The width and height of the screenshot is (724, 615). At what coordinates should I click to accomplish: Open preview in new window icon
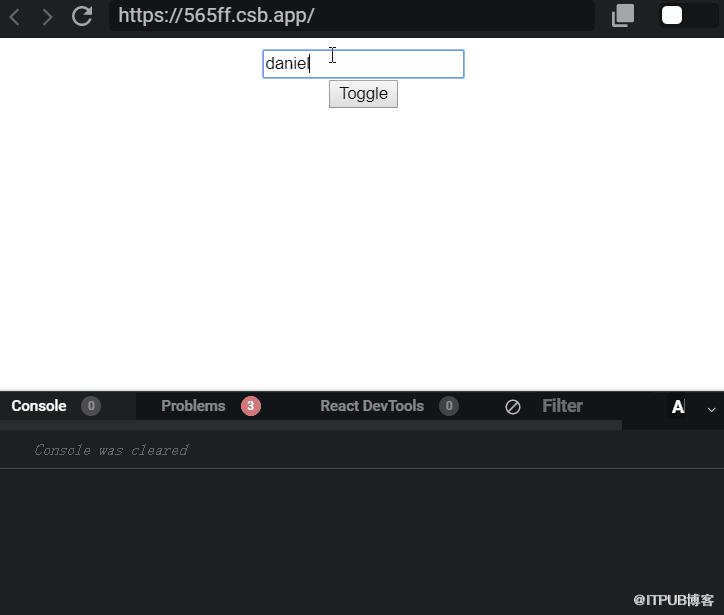(622, 16)
